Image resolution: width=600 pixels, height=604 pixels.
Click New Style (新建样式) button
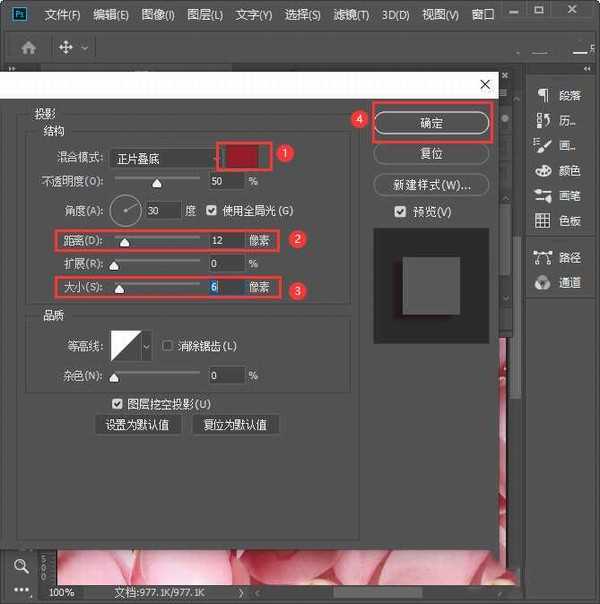pos(431,185)
